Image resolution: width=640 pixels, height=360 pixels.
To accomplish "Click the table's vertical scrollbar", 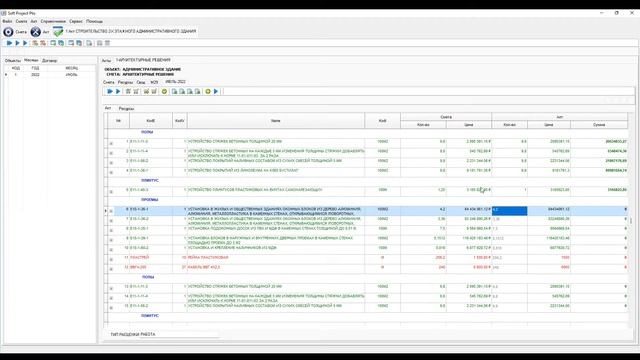I will pyautogui.click(x=631, y=220).
